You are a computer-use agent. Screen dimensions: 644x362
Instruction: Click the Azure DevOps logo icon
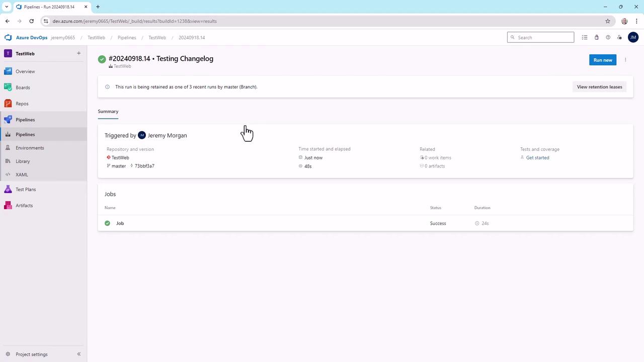click(8, 37)
